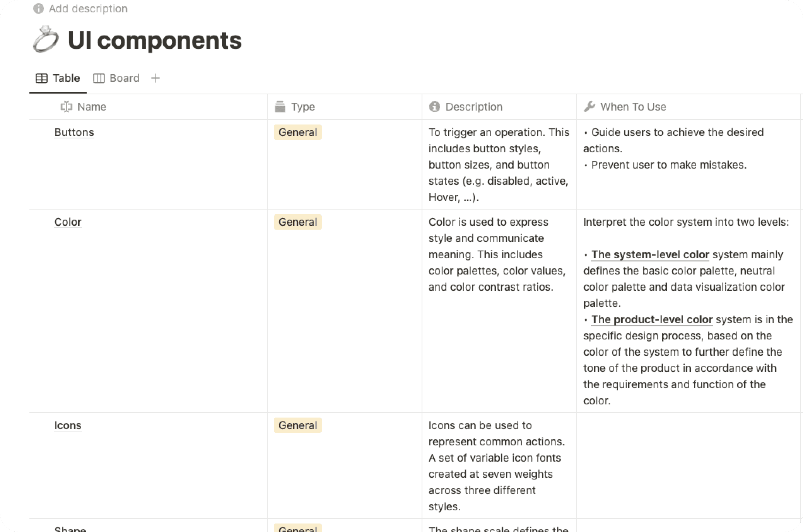Click the Board view columns icon
This screenshot has width=803, height=532.
tap(99, 78)
